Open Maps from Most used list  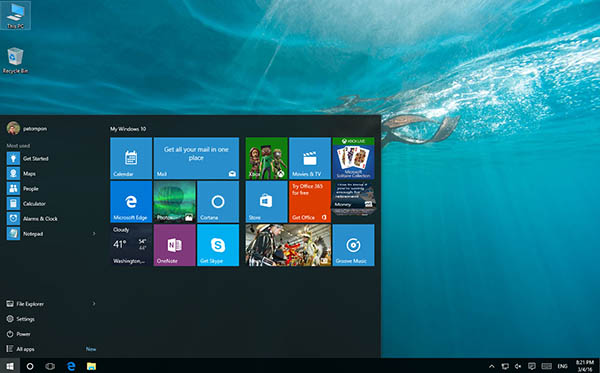coord(51,173)
